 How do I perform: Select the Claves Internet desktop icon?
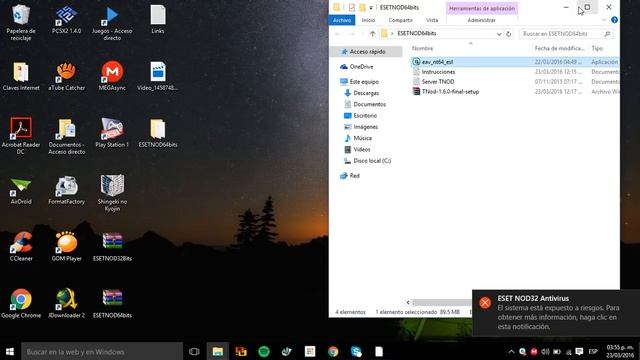pos(21,76)
